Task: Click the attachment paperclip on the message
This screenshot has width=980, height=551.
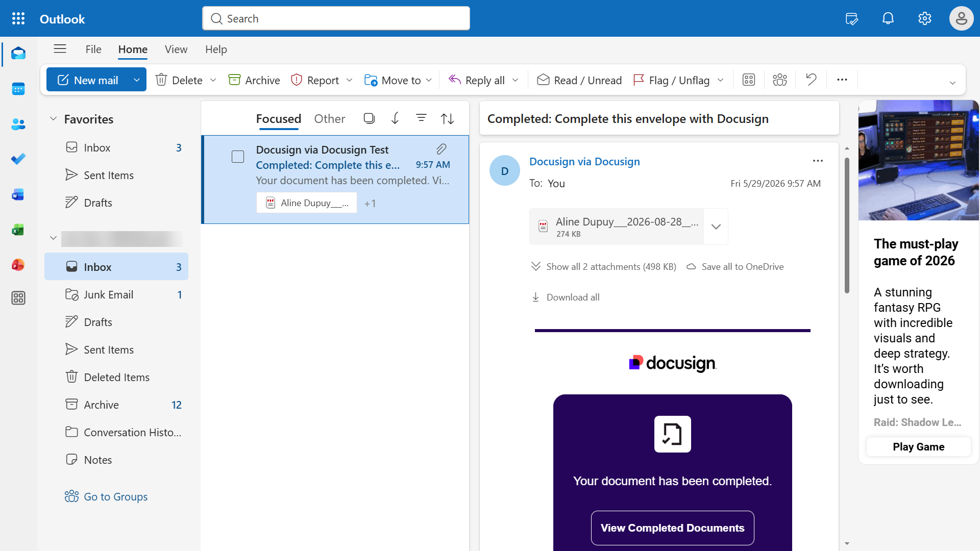Action: [x=442, y=149]
